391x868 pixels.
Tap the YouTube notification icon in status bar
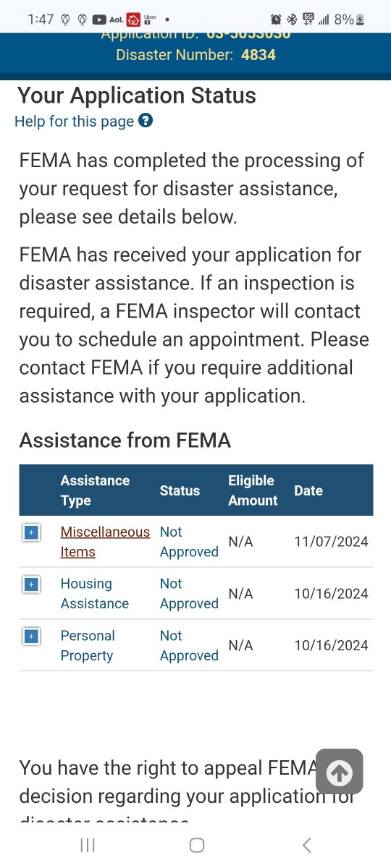click(98, 20)
